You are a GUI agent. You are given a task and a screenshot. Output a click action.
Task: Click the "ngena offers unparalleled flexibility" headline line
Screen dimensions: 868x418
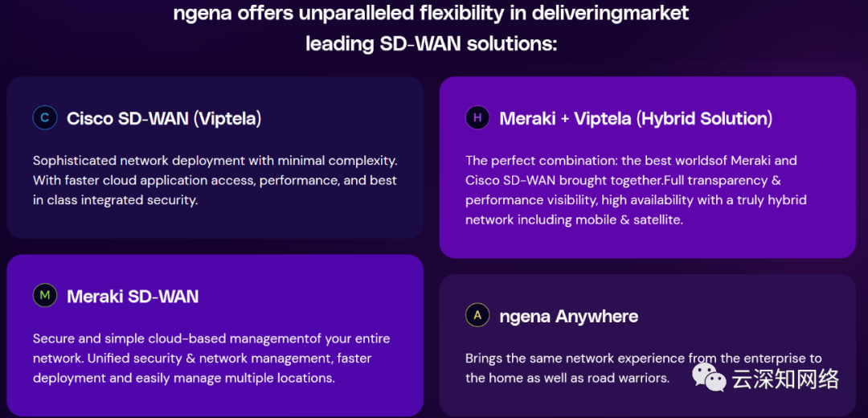click(x=431, y=14)
